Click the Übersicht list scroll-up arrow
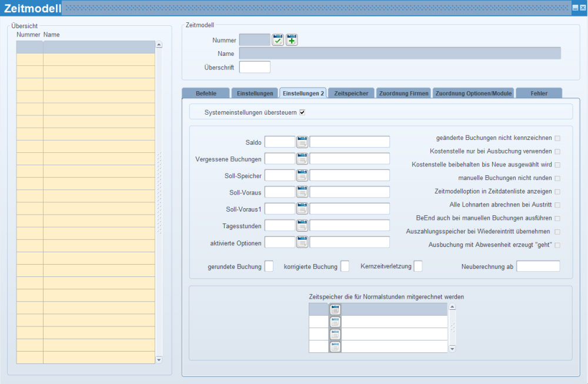 point(159,45)
